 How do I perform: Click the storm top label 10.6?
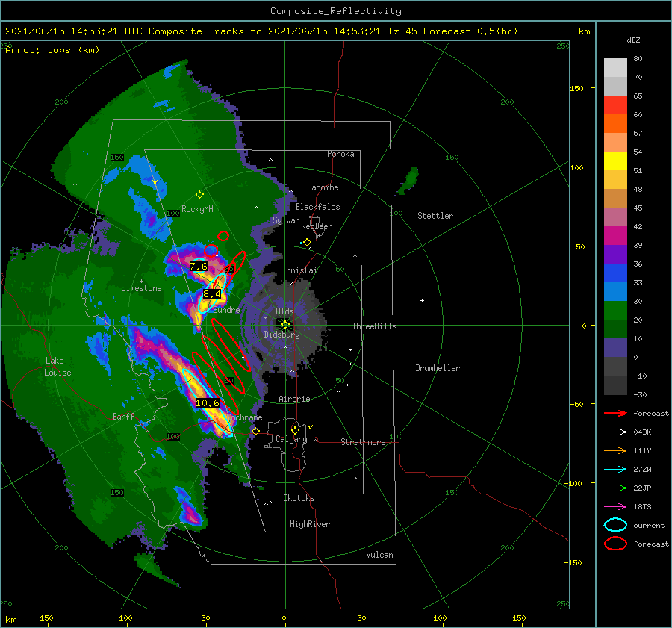[208, 403]
